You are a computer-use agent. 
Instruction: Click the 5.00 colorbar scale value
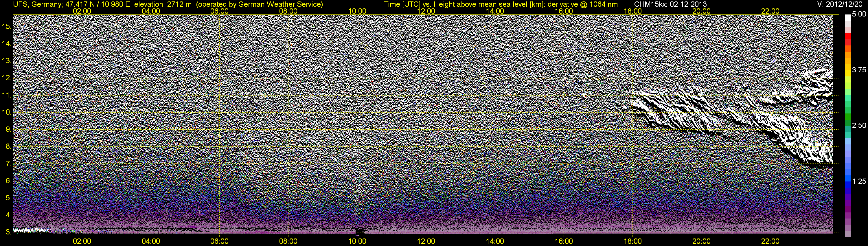(x=859, y=14)
